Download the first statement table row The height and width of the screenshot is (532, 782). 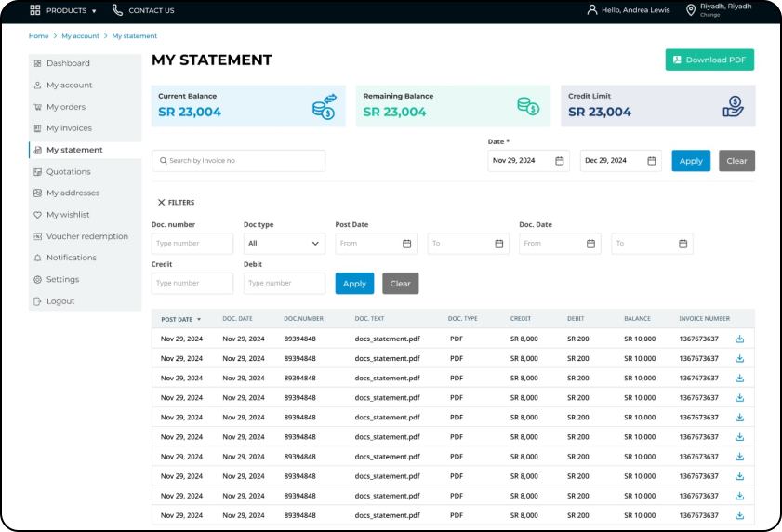coord(739,339)
